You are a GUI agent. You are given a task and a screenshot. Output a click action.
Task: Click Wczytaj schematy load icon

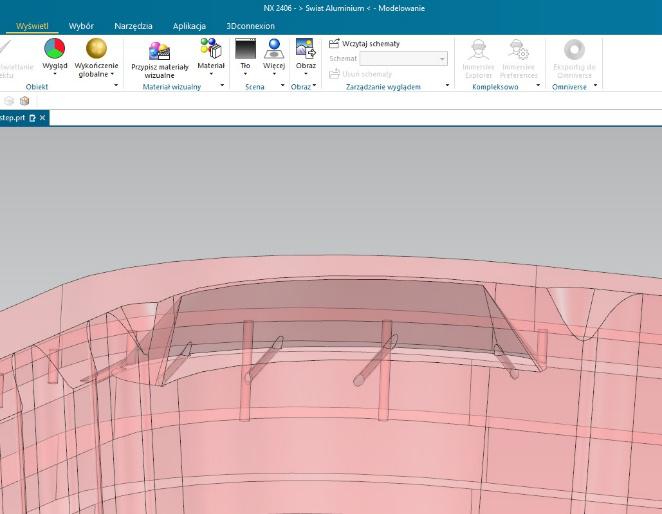[x=335, y=44]
